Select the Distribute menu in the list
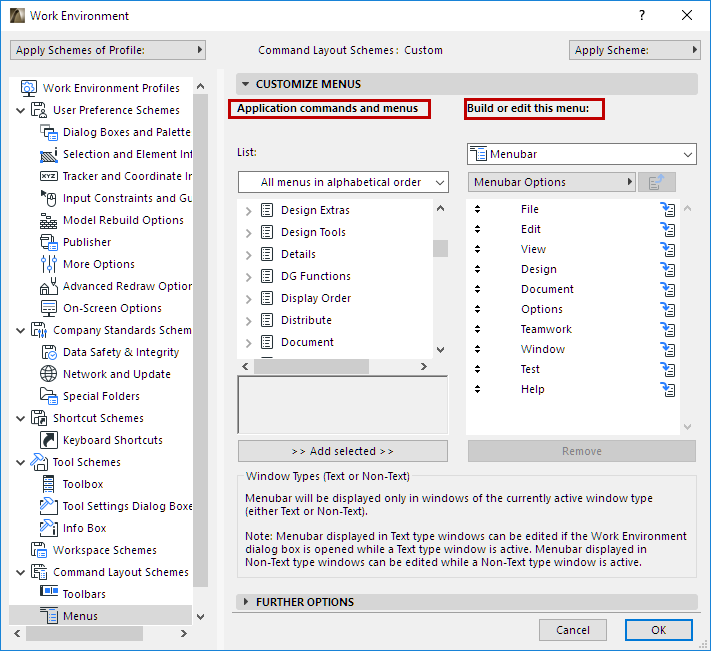This screenshot has height=651, width=711. click(306, 321)
